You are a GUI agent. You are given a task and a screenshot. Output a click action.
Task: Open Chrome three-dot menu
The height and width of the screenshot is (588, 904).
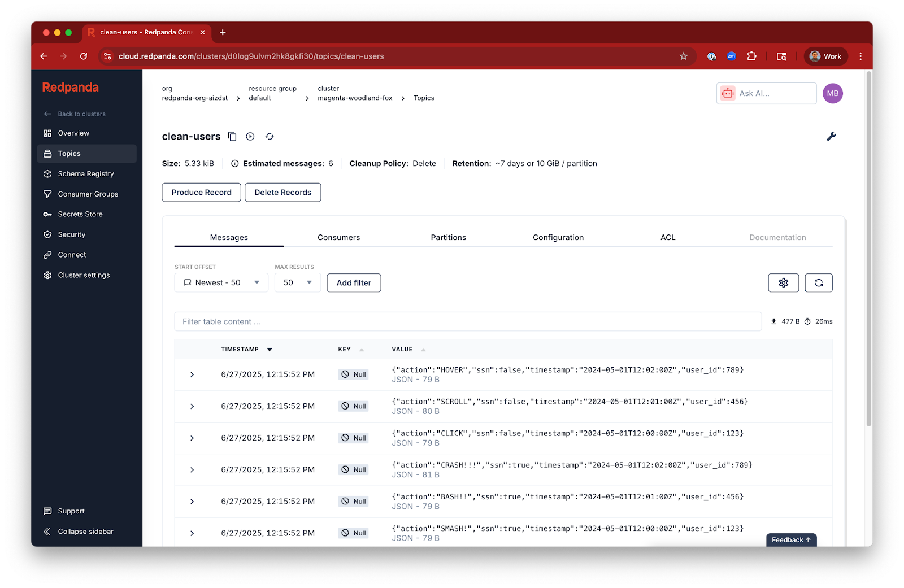860,56
